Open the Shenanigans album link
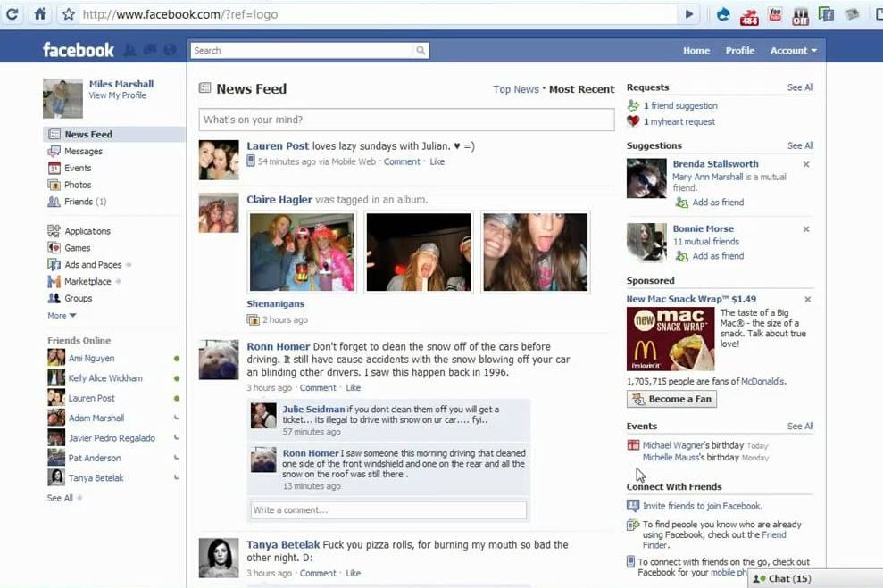883x588 pixels. [x=275, y=304]
